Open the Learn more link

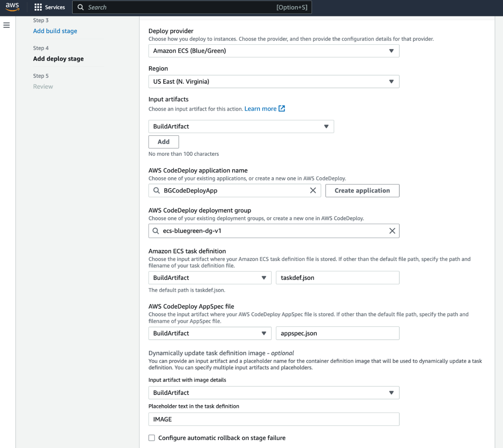click(x=260, y=109)
